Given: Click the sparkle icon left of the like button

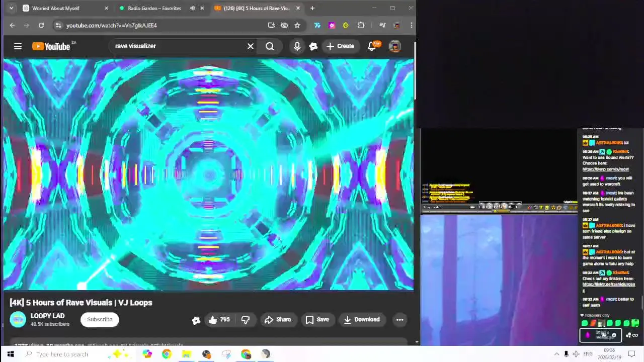Looking at the screenshot, I should pyautogui.click(x=196, y=320).
